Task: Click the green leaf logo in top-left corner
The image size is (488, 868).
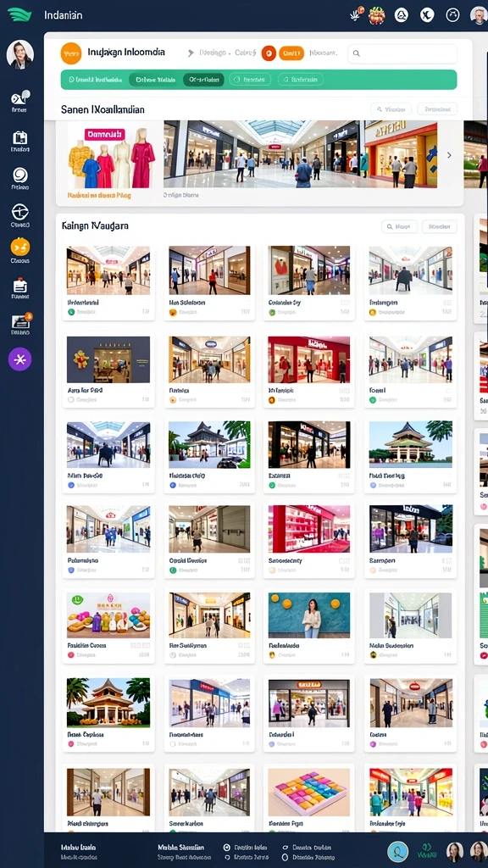Action: [19, 15]
